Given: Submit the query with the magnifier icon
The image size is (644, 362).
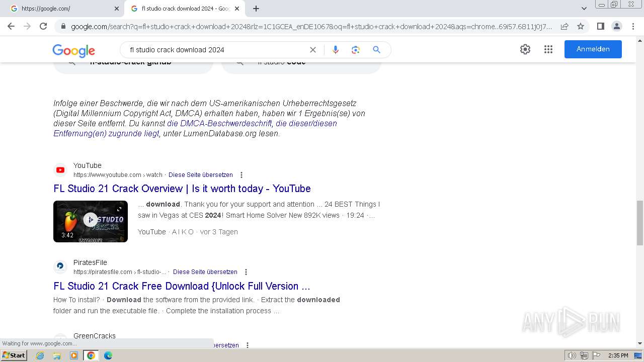Looking at the screenshot, I should click(x=376, y=50).
